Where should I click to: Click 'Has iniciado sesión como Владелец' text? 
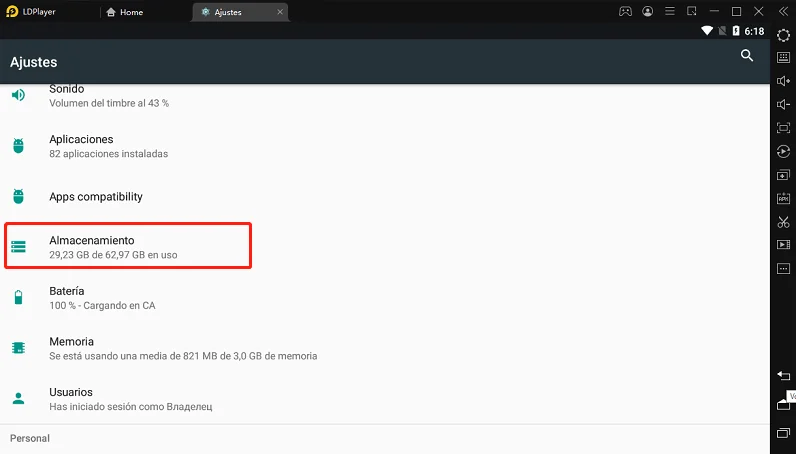click(130, 407)
